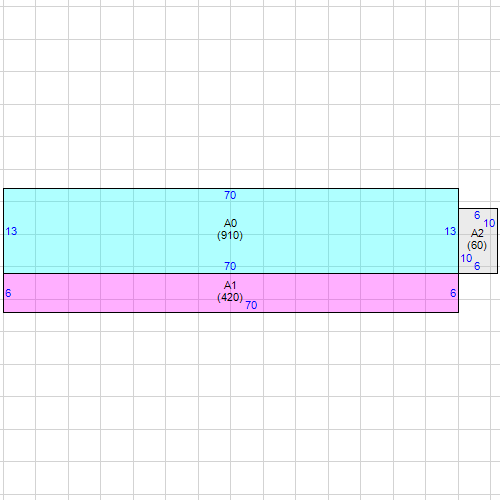Select the right edge 6 dimension of A1
Viewport: 500px width, 500px height.
point(453,293)
